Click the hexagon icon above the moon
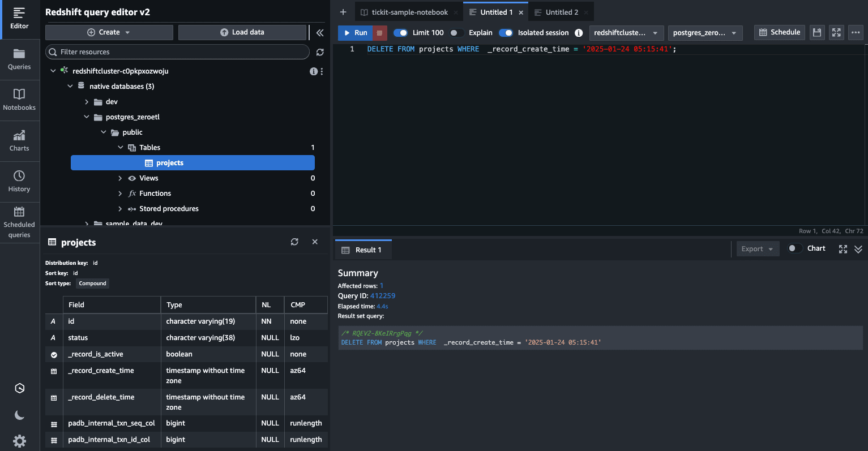Screen dimensions: 868x451 20,388
